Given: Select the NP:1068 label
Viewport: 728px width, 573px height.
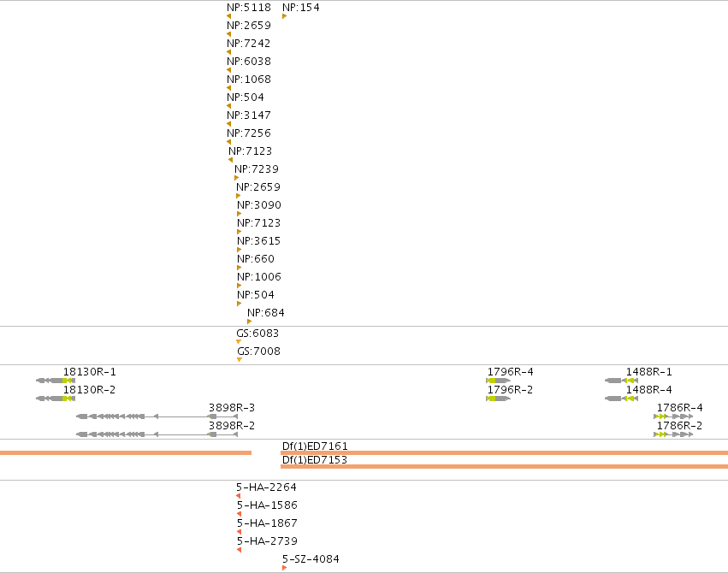Looking at the screenshot, I should 249,80.
